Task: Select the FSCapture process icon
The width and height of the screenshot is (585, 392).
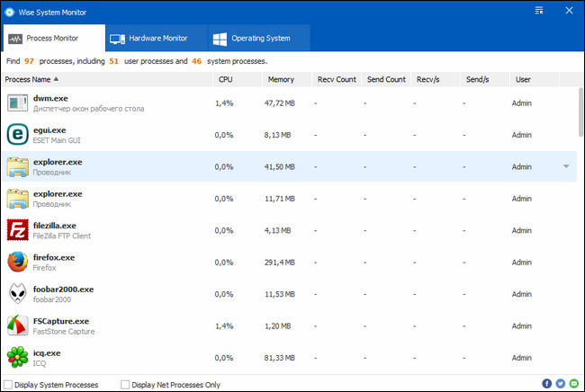Action: pos(18,325)
